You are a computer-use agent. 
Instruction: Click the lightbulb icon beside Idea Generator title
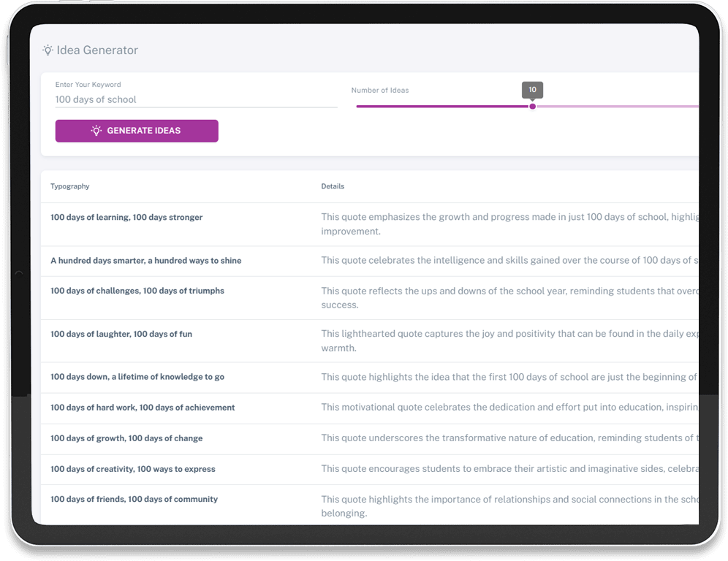pos(48,50)
